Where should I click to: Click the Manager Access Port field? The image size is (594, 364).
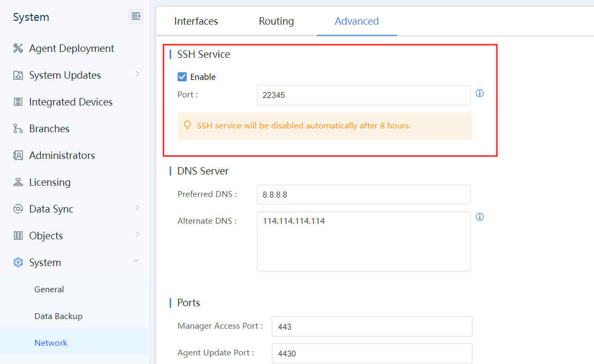[x=371, y=327]
